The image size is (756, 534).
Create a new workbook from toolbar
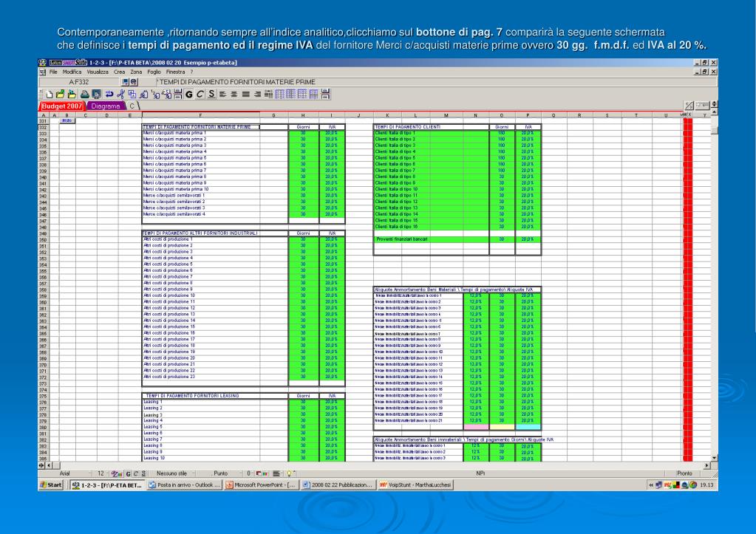click(50, 95)
